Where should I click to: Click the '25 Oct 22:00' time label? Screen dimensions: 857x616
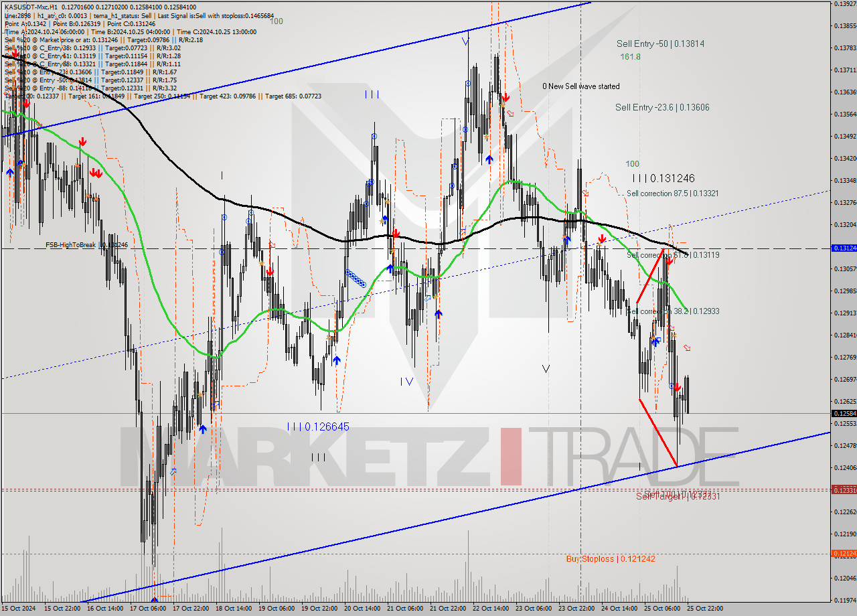tap(705, 609)
